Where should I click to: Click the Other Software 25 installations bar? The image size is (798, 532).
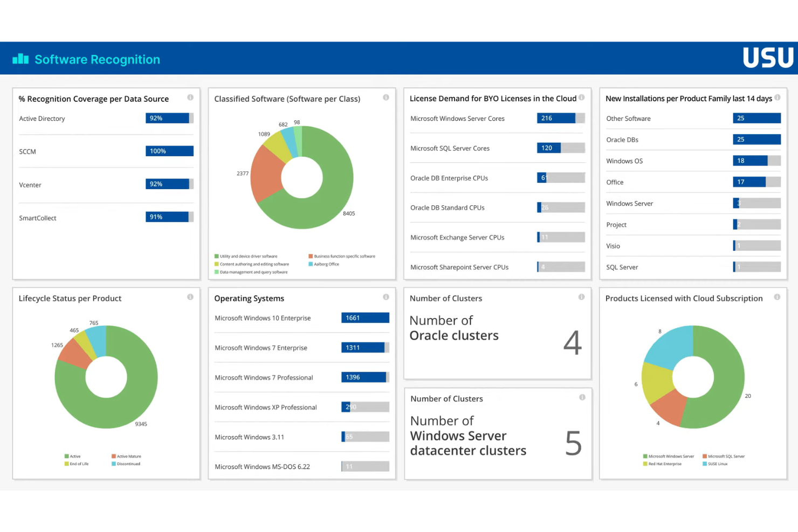[757, 118]
